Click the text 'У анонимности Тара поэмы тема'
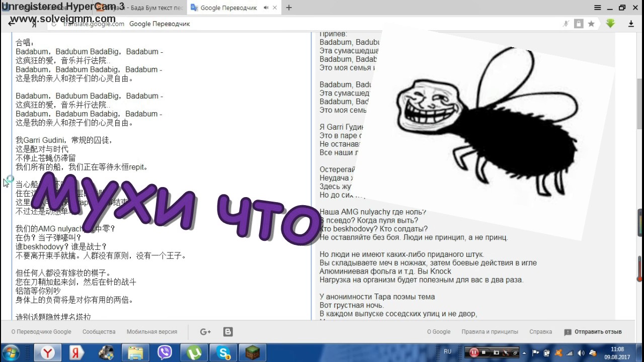Viewport: 644px width, 362px height. click(377, 297)
